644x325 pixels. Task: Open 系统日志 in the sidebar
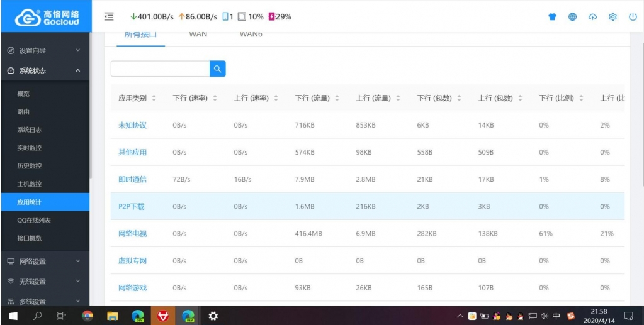point(45,129)
